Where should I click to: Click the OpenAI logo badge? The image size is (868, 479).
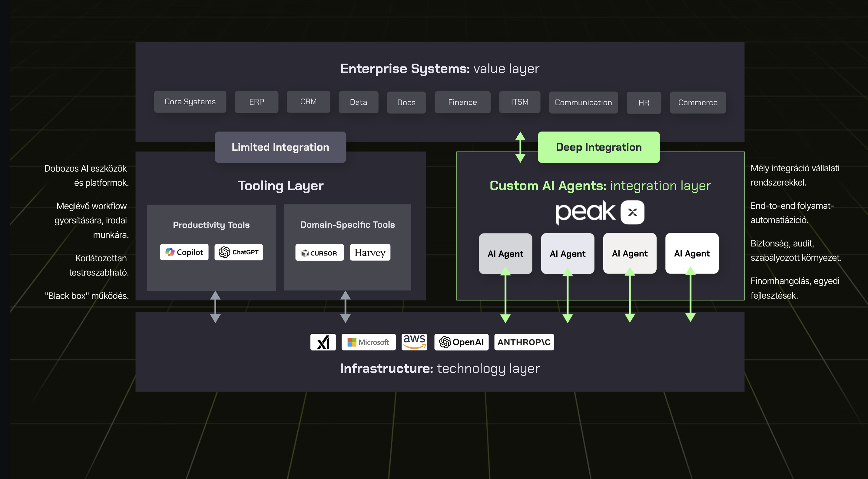click(x=461, y=342)
